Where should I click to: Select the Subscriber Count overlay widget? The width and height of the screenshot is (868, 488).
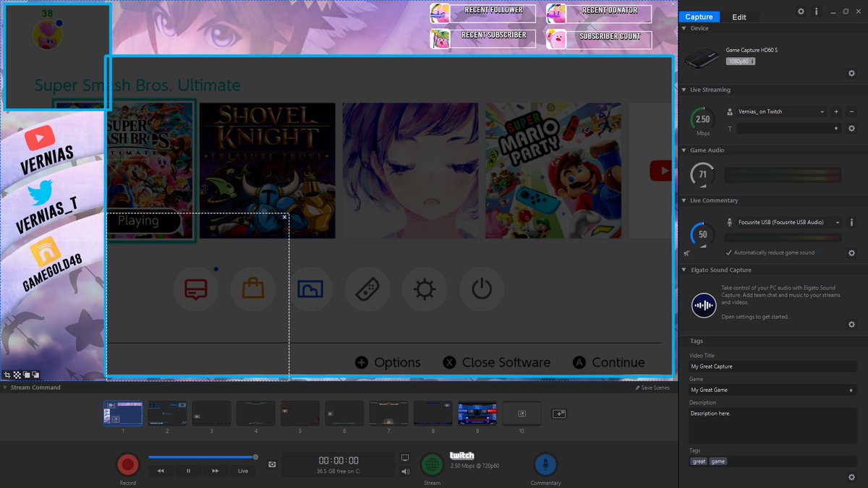tap(599, 39)
